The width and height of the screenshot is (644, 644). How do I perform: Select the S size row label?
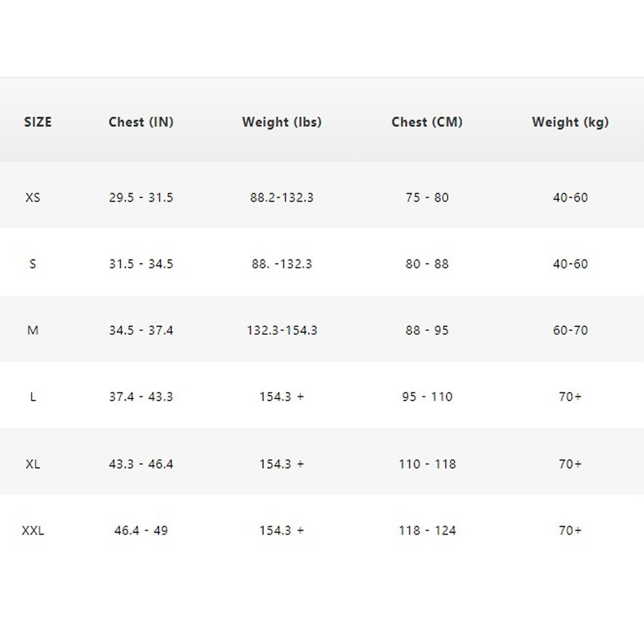coord(33,264)
